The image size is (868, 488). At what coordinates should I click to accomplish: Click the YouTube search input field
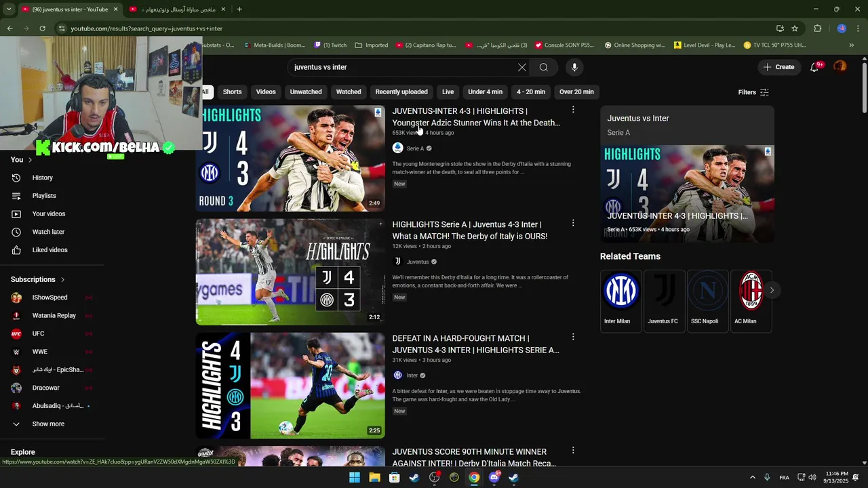pos(402,67)
